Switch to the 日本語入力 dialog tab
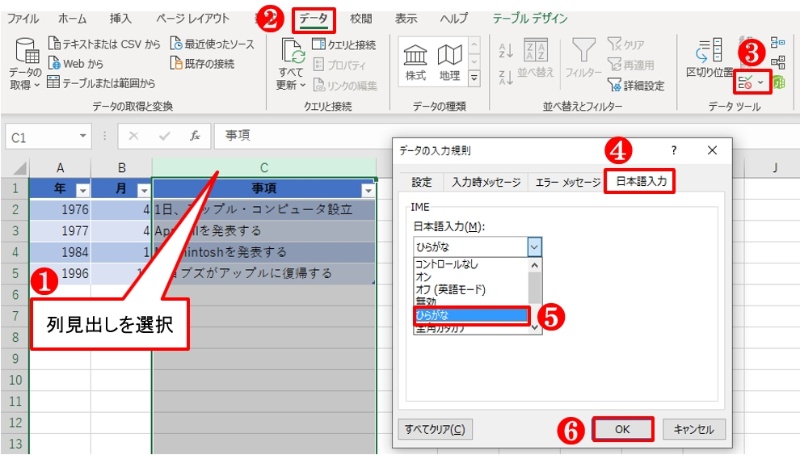Viewport: 800px width, 455px height. pyautogui.click(x=641, y=182)
